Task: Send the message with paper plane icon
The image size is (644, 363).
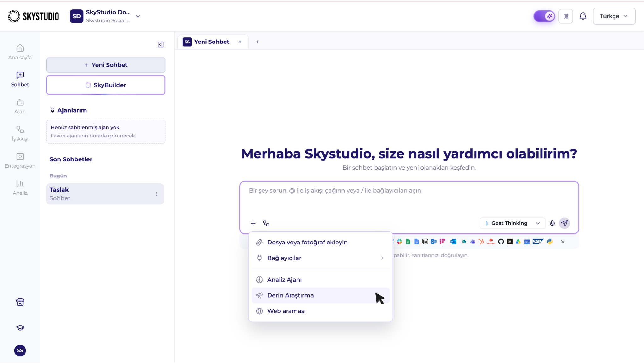Action: (565, 223)
